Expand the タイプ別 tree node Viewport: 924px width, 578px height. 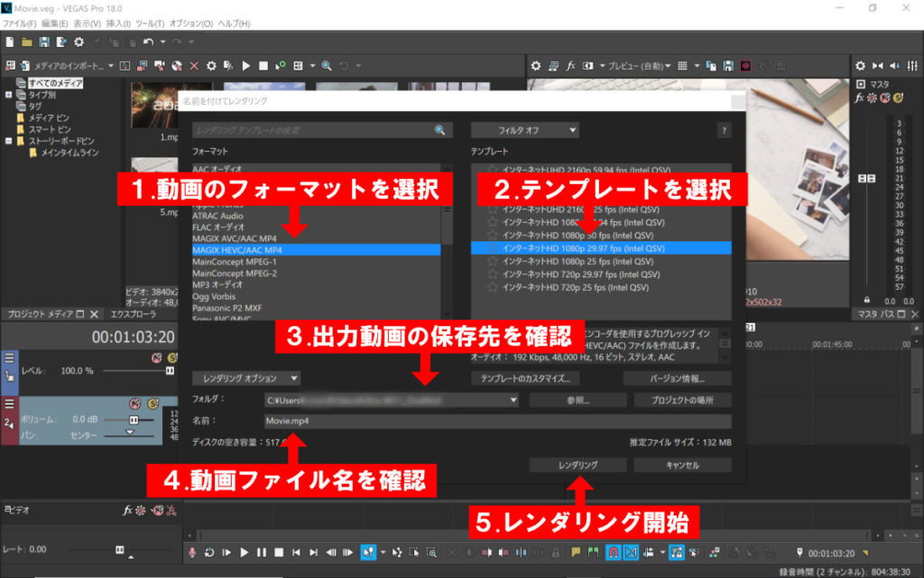tap(9, 94)
